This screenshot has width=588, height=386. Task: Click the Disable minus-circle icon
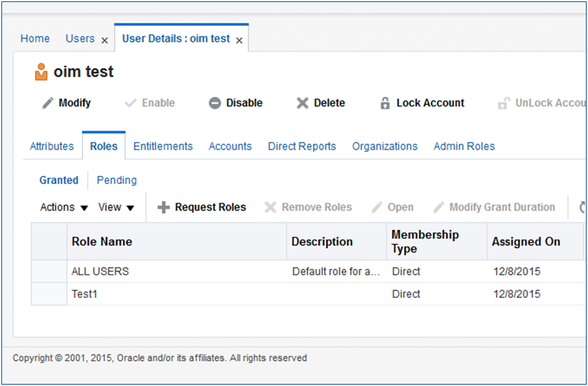[x=215, y=103]
